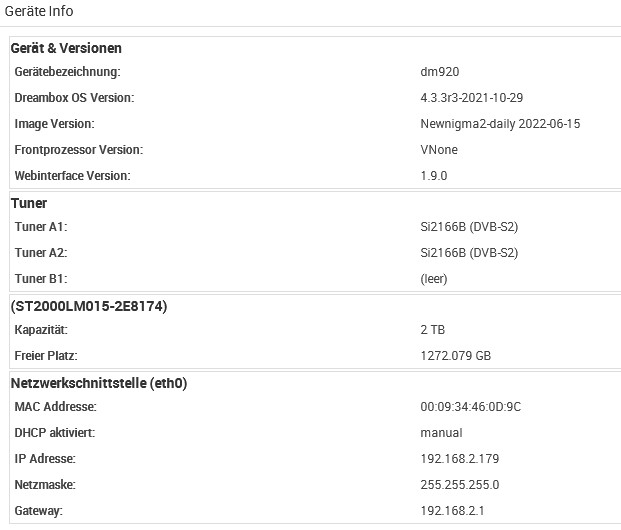
Task: Click the Tuner section header
Action: (29, 203)
